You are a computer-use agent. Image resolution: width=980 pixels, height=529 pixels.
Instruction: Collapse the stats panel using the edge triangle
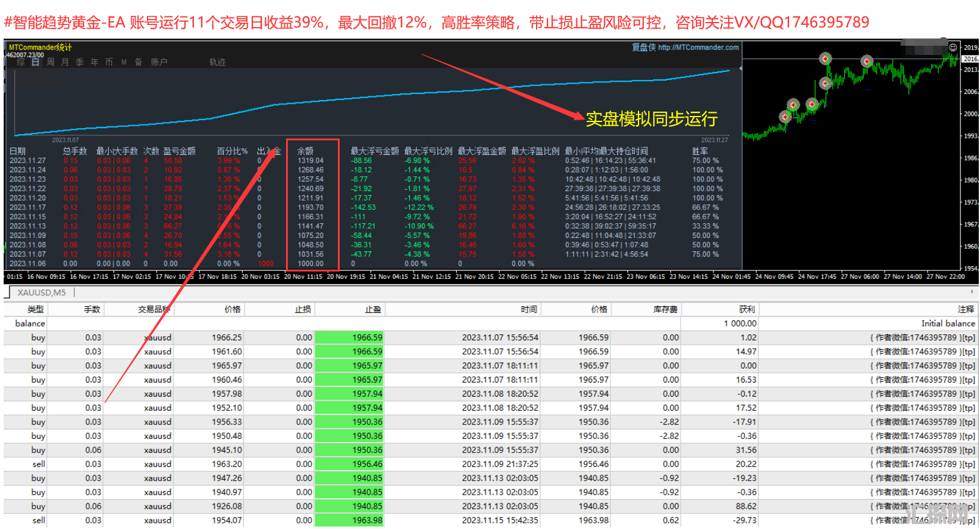[741, 69]
